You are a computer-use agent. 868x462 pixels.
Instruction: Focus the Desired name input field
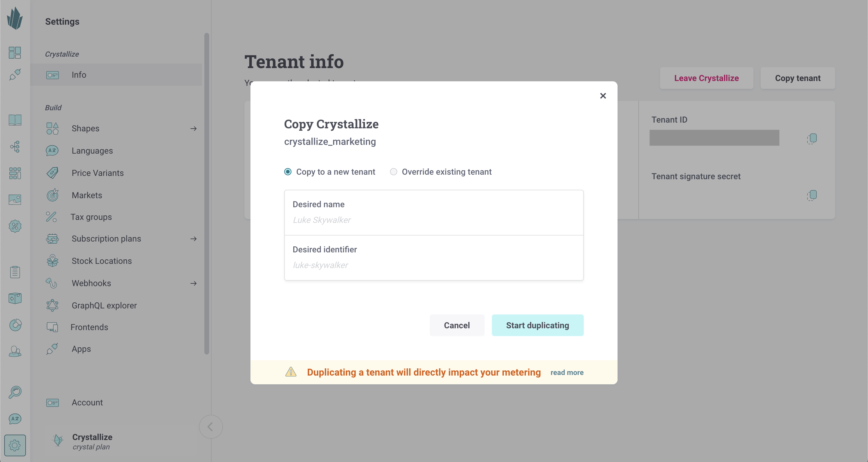[x=434, y=213]
